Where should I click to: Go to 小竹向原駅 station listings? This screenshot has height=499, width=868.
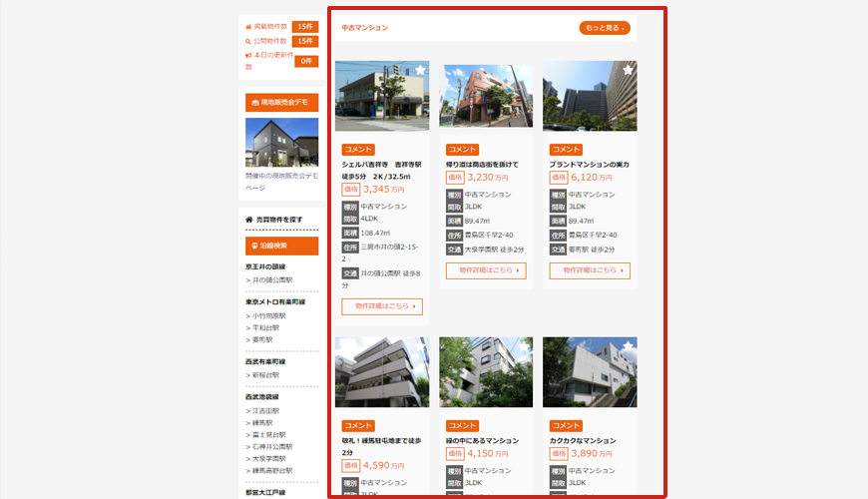(x=264, y=315)
